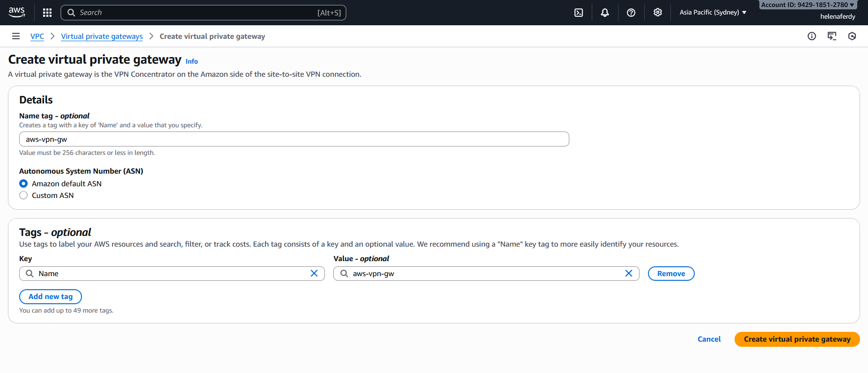Click the Add new tag button
This screenshot has height=373, width=868.
pyautogui.click(x=51, y=297)
